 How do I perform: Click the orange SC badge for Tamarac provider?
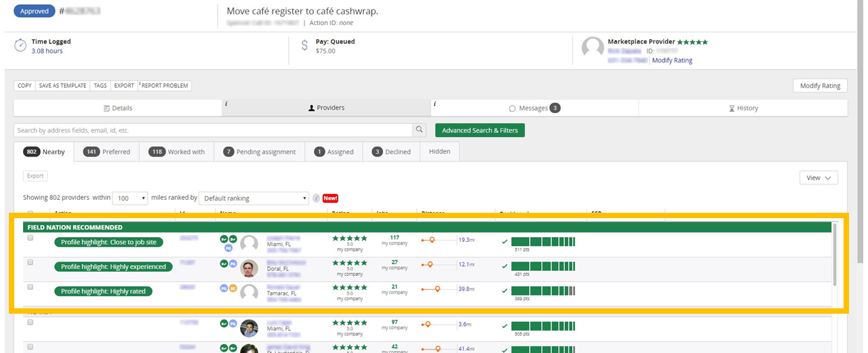233,288
